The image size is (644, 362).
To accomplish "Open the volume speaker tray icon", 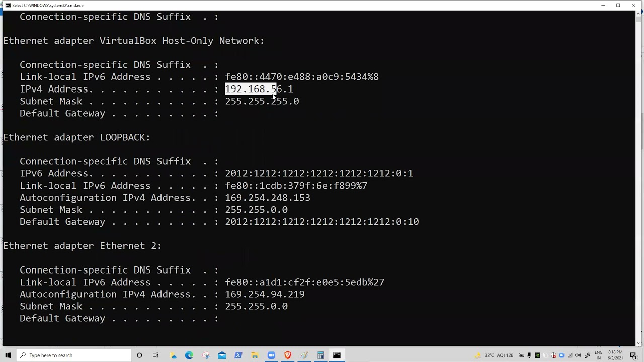I will click(x=578, y=355).
